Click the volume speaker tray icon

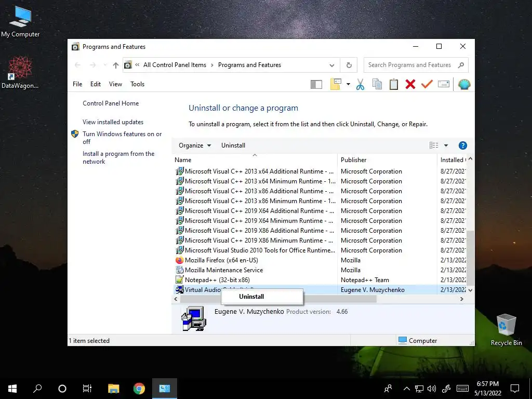click(432, 389)
